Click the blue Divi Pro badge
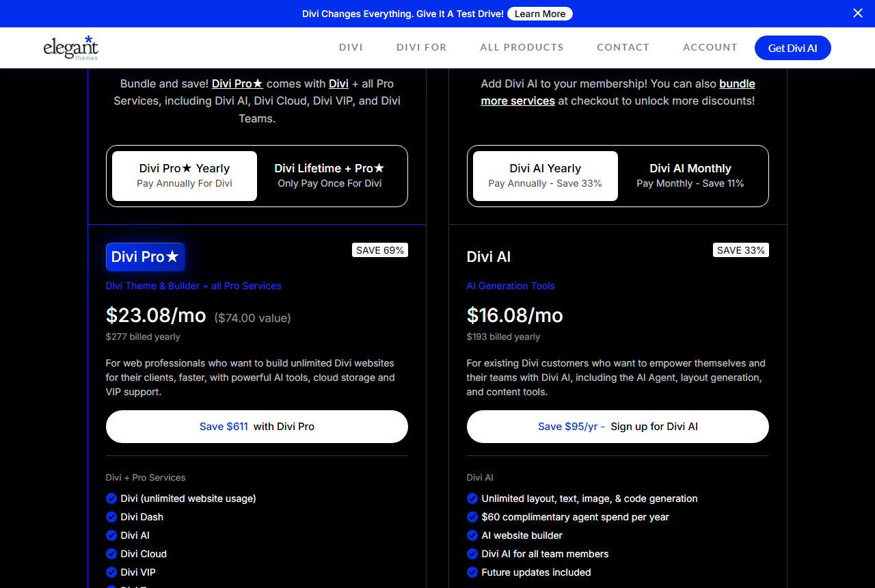Viewport: 875px width, 588px height. [x=145, y=257]
